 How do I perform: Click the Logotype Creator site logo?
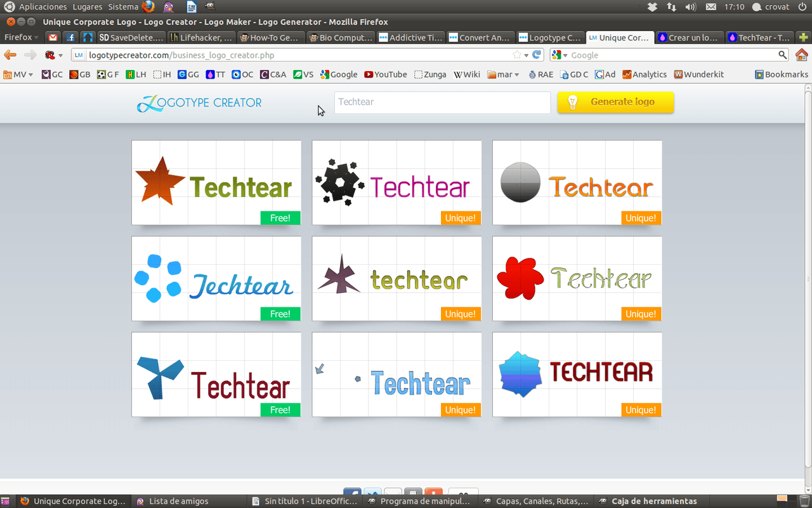(199, 103)
